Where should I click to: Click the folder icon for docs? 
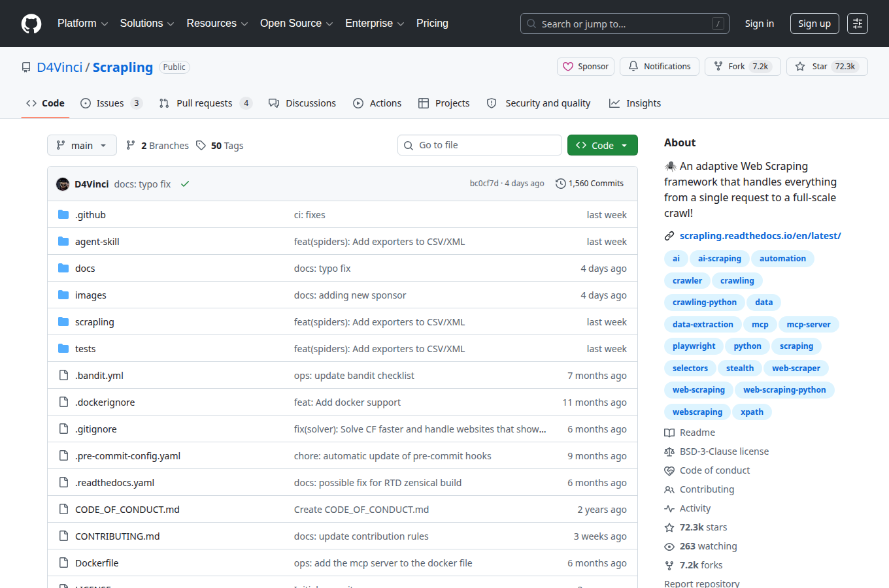coord(63,268)
